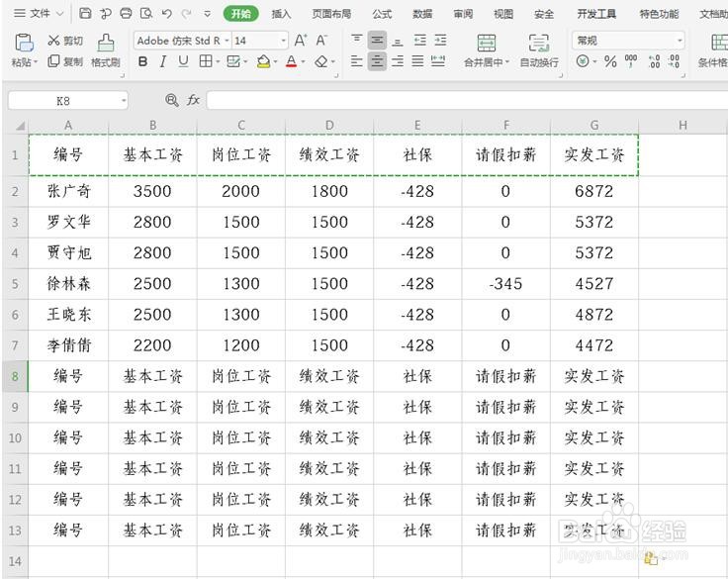728x579 pixels.
Task: Click the currency (¥) format icon
Action: pos(583,61)
